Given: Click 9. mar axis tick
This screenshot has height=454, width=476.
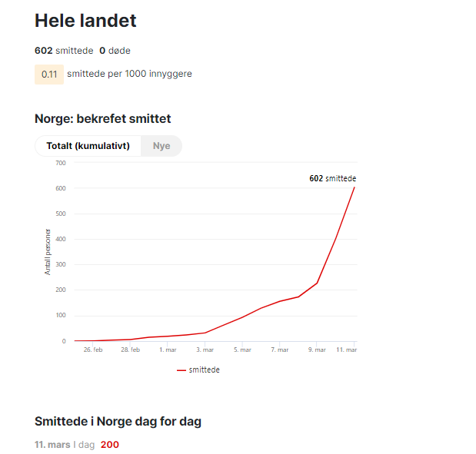Looking at the screenshot, I should coord(317,350).
